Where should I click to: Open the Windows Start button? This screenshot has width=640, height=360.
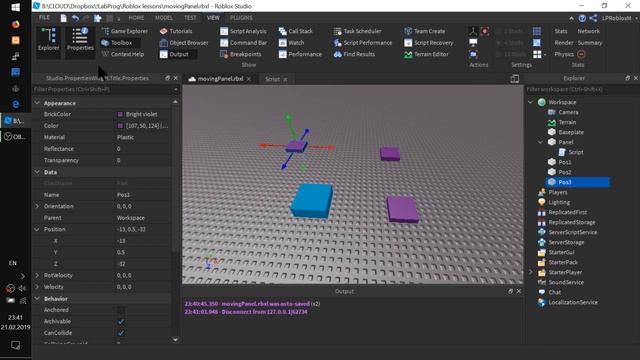point(16,7)
